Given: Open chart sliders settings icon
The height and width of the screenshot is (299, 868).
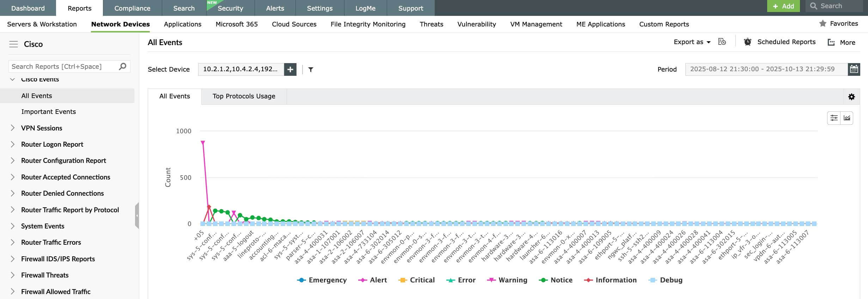Looking at the screenshot, I should (x=834, y=118).
